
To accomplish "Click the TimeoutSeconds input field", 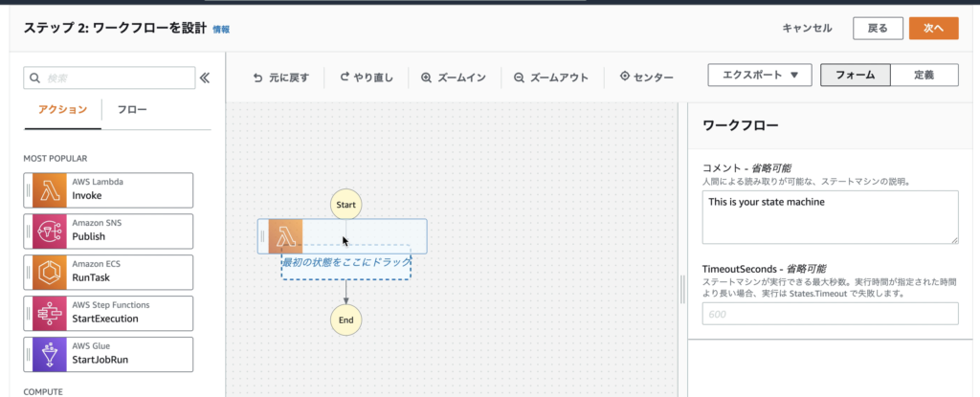I will [x=830, y=314].
